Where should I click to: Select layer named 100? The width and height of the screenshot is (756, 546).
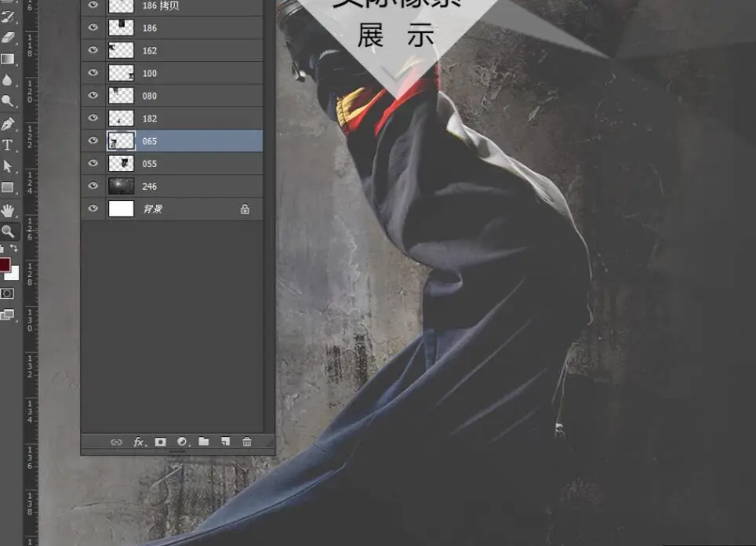150,73
